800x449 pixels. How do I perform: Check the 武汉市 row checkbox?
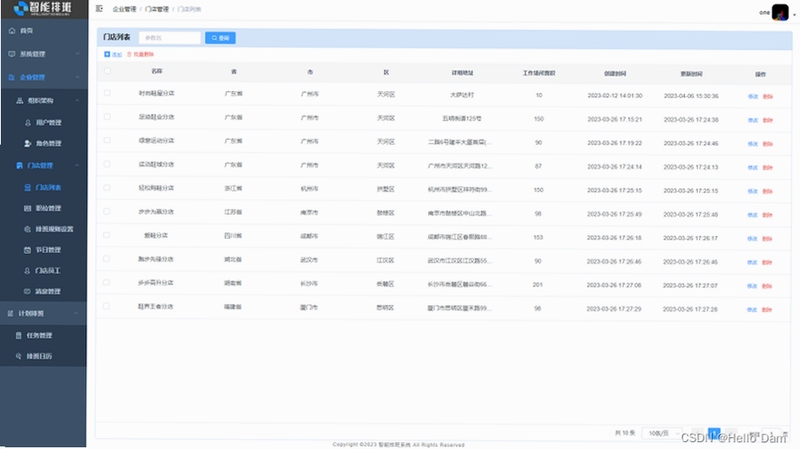[107, 259]
